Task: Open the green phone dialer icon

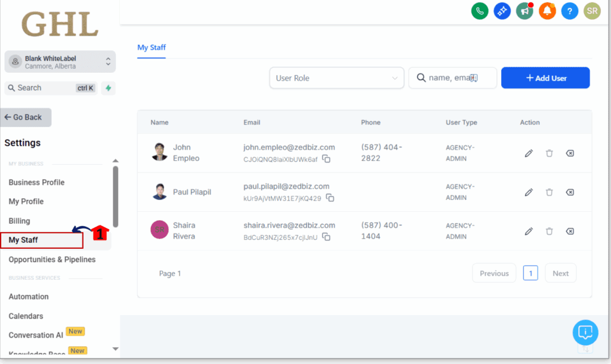Action: click(x=480, y=11)
